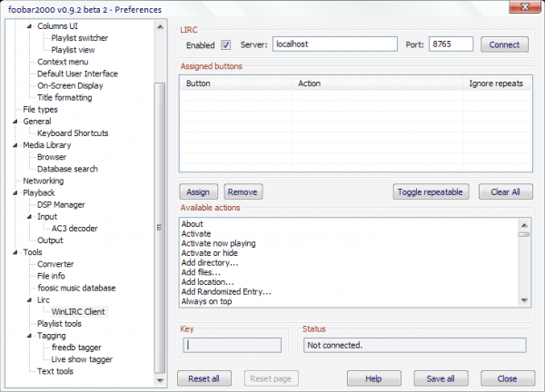
Task: Toggle the LIRC Enabled checkbox
Action: pos(225,44)
